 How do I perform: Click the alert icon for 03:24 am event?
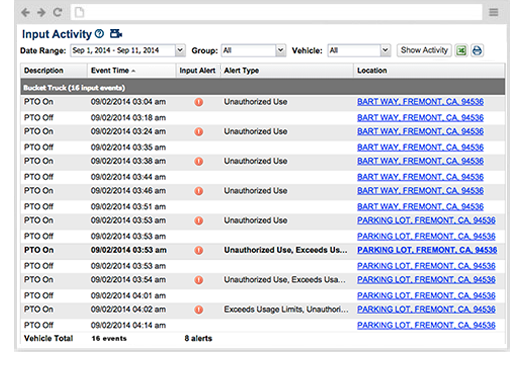coord(199,132)
